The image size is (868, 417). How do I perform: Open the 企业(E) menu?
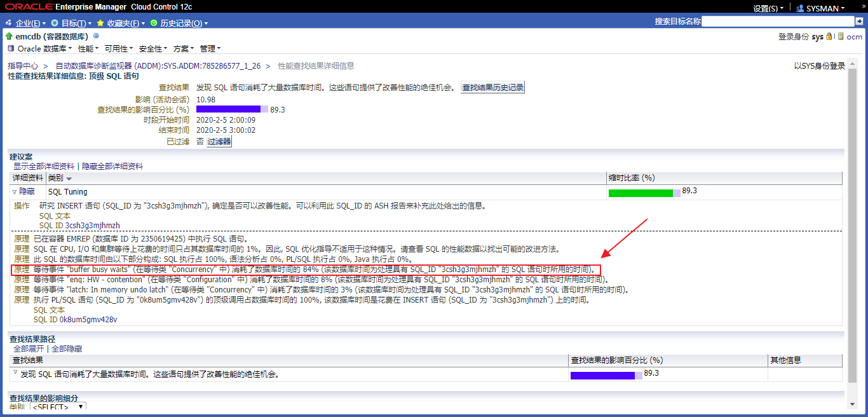(27, 23)
